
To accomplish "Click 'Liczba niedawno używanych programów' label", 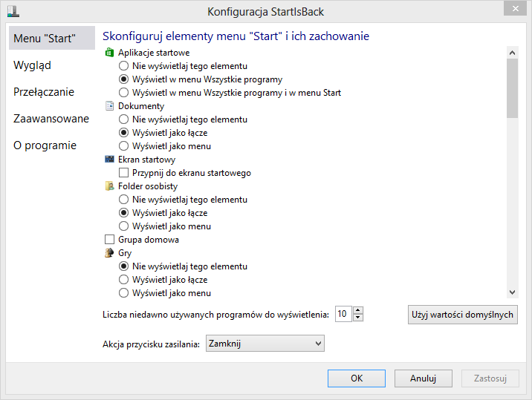I will coord(215,315).
